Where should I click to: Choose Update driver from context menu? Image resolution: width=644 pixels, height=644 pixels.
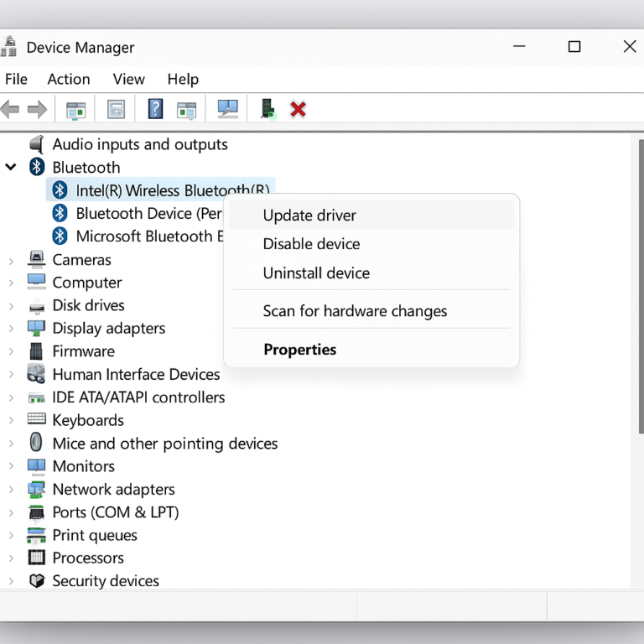pos(309,216)
